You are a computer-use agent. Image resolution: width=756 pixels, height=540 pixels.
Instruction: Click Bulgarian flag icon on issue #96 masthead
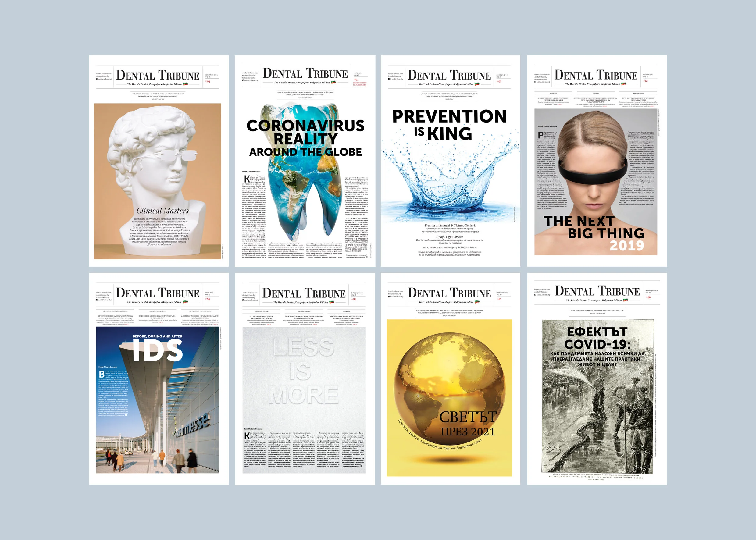click(626, 300)
